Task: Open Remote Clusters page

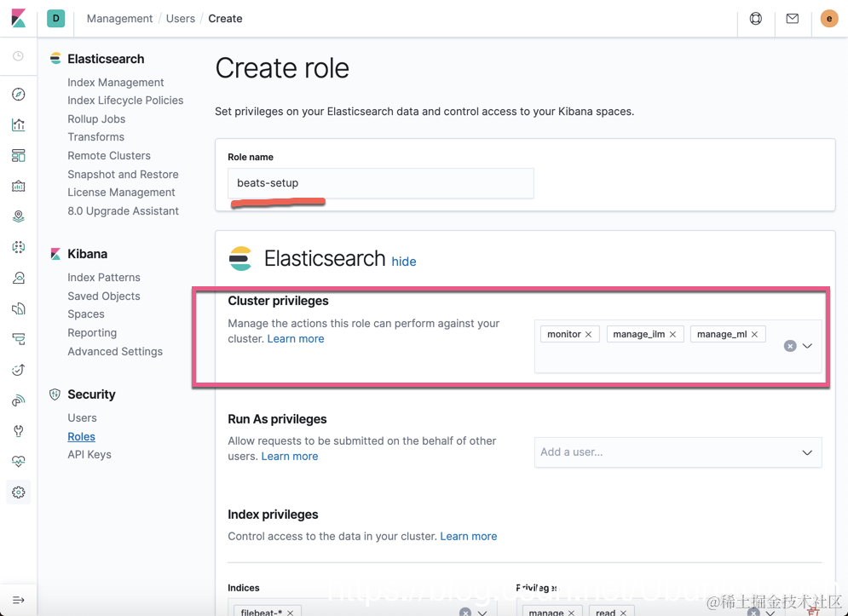Action: [109, 156]
